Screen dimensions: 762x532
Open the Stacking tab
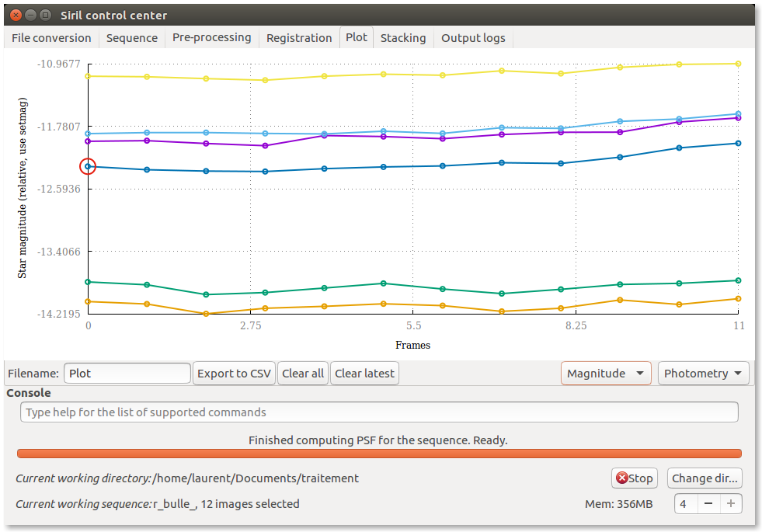[402, 38]
